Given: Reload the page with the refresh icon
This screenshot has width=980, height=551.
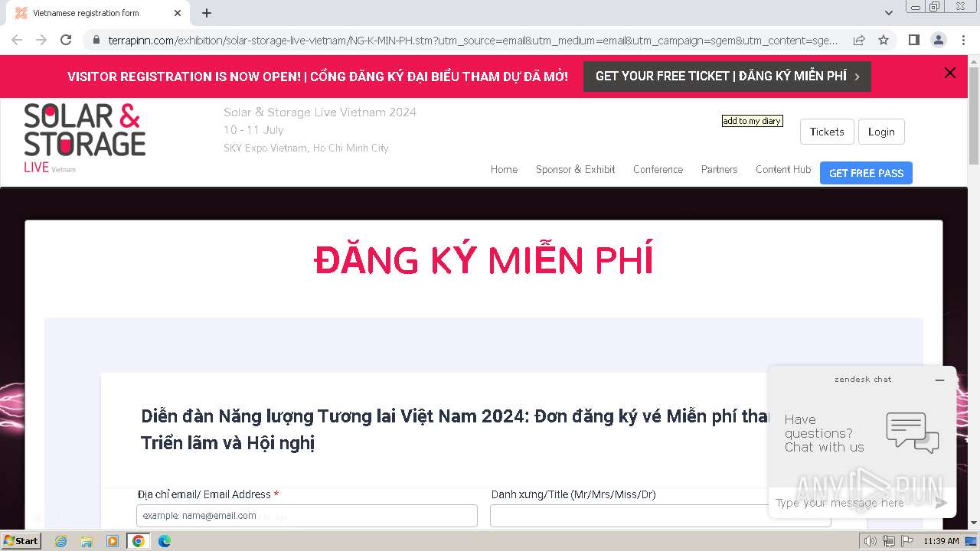Looking at the screenshot, I should (x=66, y=40).
